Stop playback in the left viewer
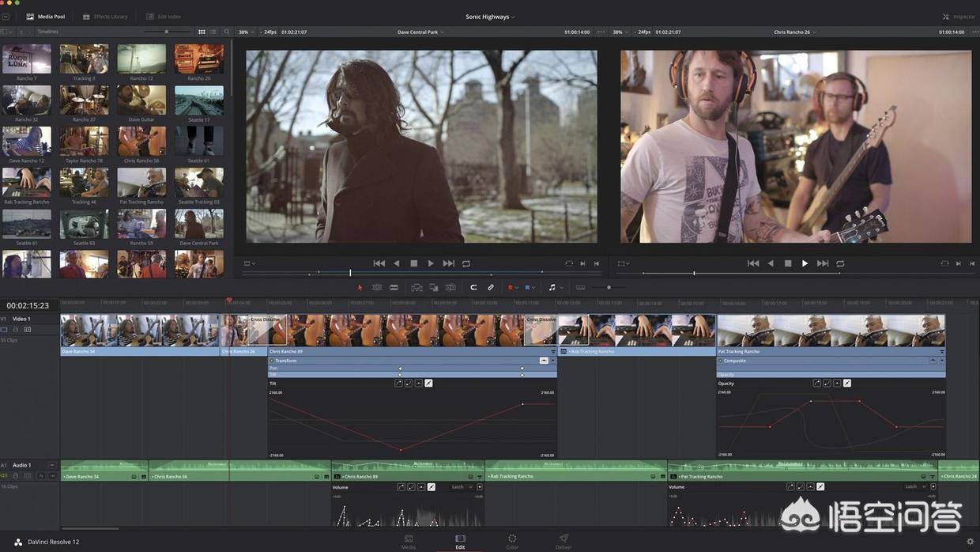 (x=413, y=263)
